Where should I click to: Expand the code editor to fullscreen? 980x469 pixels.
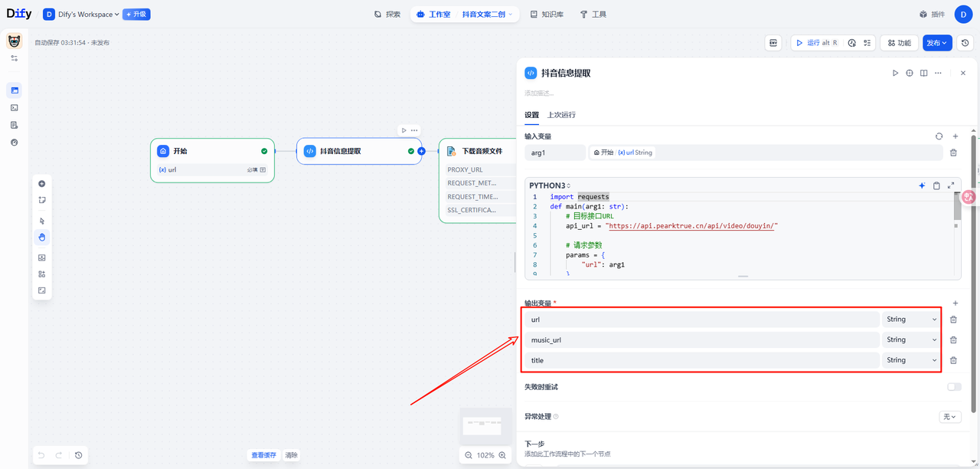pyautogui.click(x=951, y=185)
